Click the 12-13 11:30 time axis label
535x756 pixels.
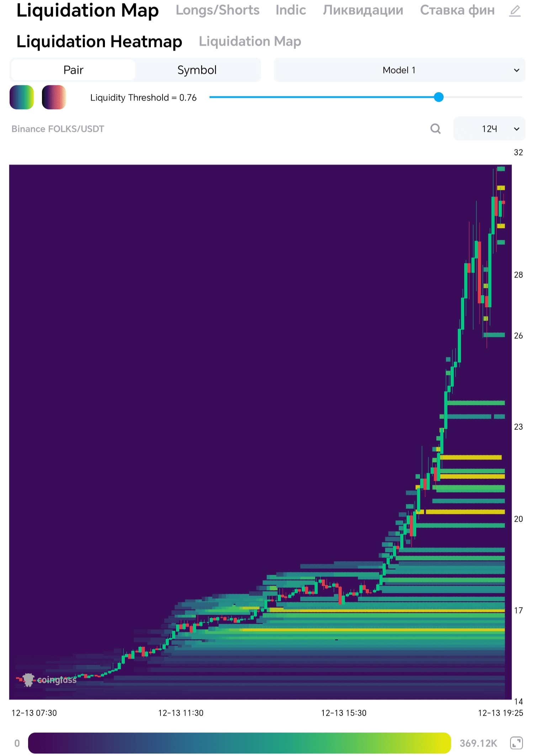pos(181,713)
